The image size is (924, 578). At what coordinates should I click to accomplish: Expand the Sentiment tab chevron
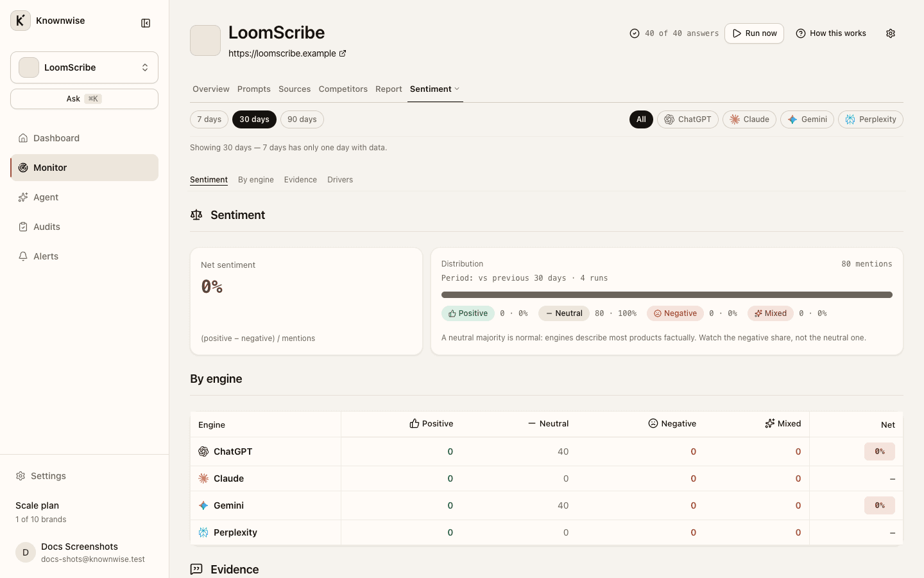457,89
